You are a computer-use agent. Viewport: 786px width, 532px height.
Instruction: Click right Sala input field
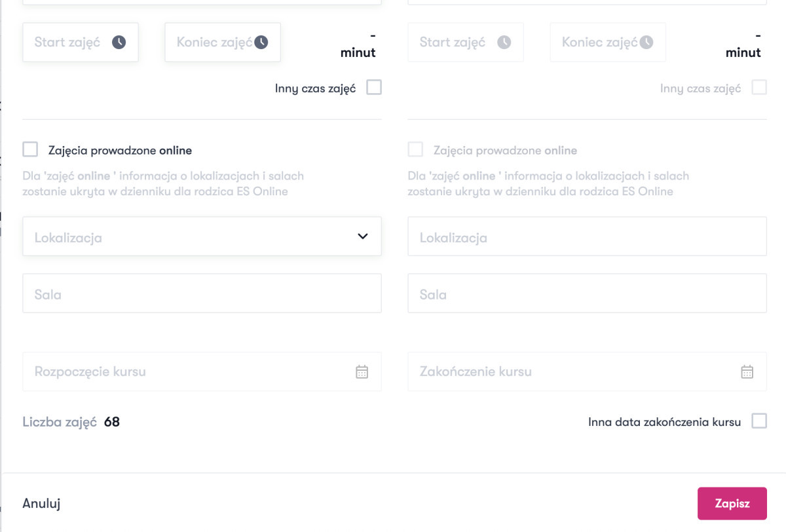(x=587, y=294)
